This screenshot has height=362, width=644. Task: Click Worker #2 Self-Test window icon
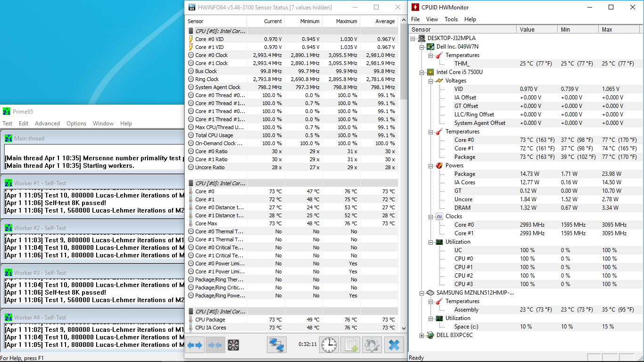8,228
